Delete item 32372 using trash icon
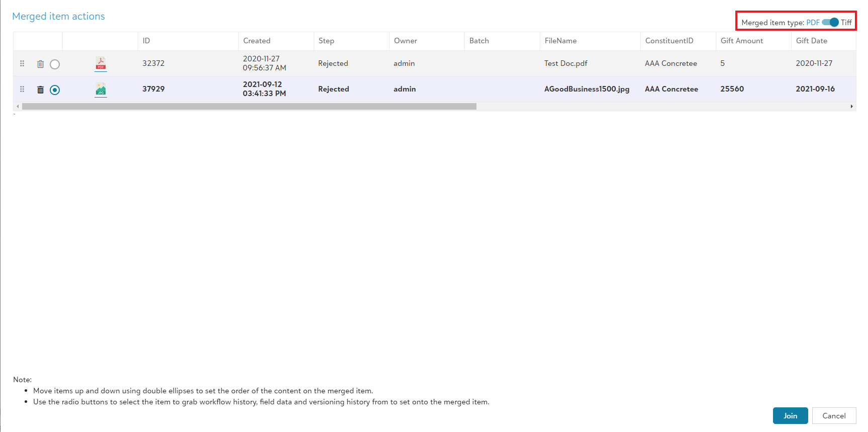 [40, 64]
